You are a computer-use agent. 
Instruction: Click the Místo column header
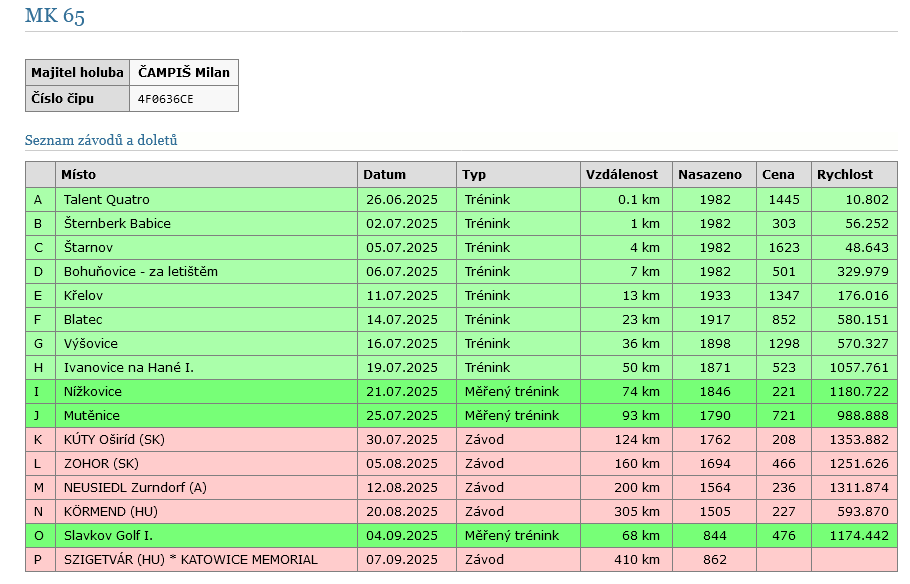[x=78, y=175]
